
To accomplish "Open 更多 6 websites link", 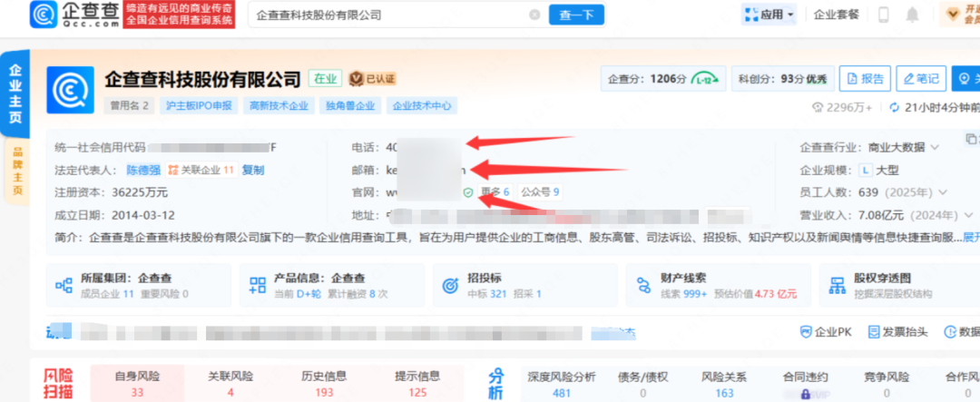I will (495, 192).
